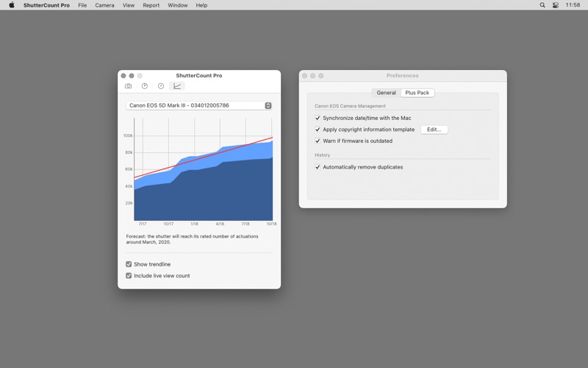Screen dimensions: 588x368
Task: Click the Preferences window title bar
Action: tap(402, 76)
